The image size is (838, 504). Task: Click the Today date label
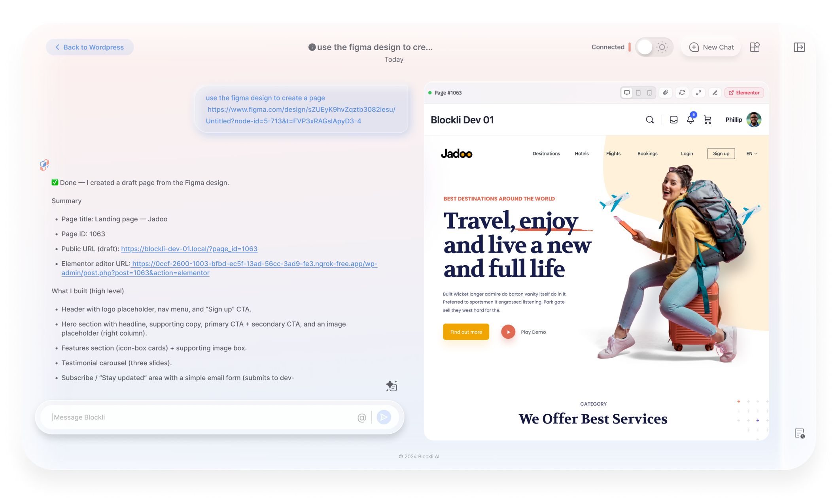pyautogui.click(x=394, y=60)
